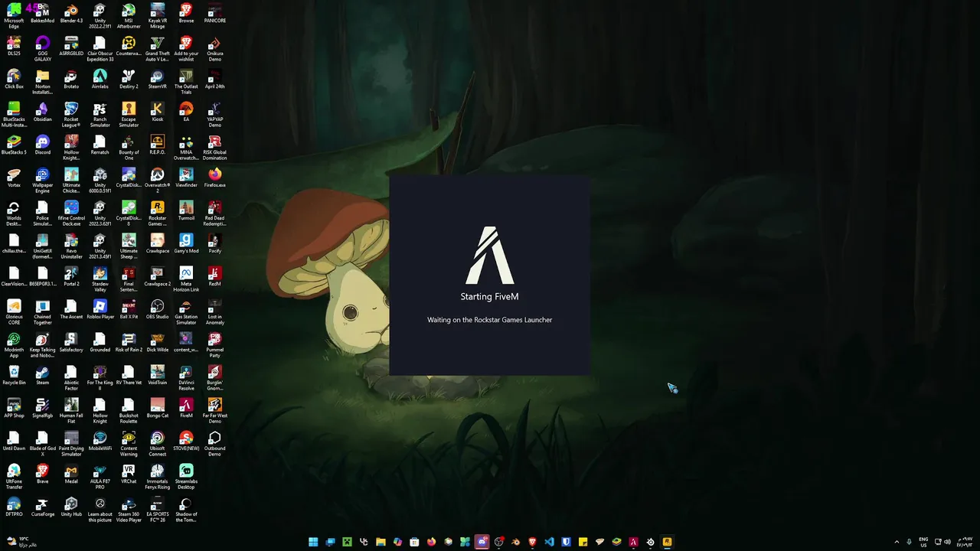Open the Shadow of the Tomb Raider shortcut

coord(186,509)
